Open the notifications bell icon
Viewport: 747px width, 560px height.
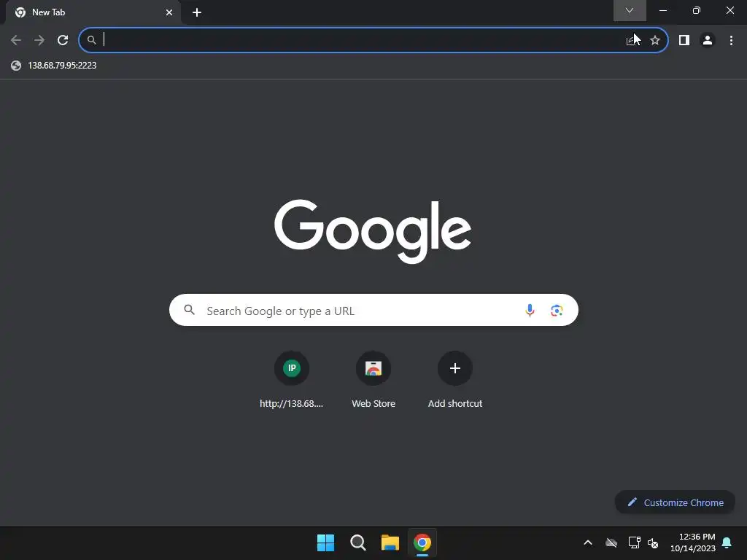coord(727,542)
